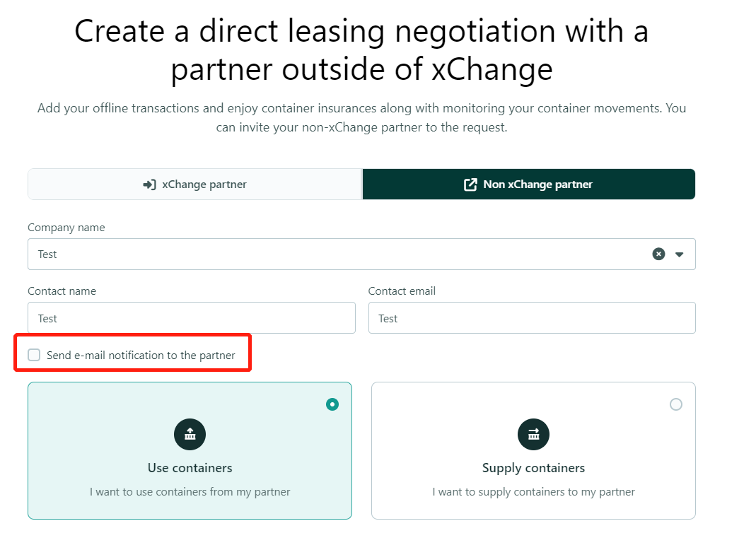Click 'I want to supply containers to my partner'

click(533, 492)
